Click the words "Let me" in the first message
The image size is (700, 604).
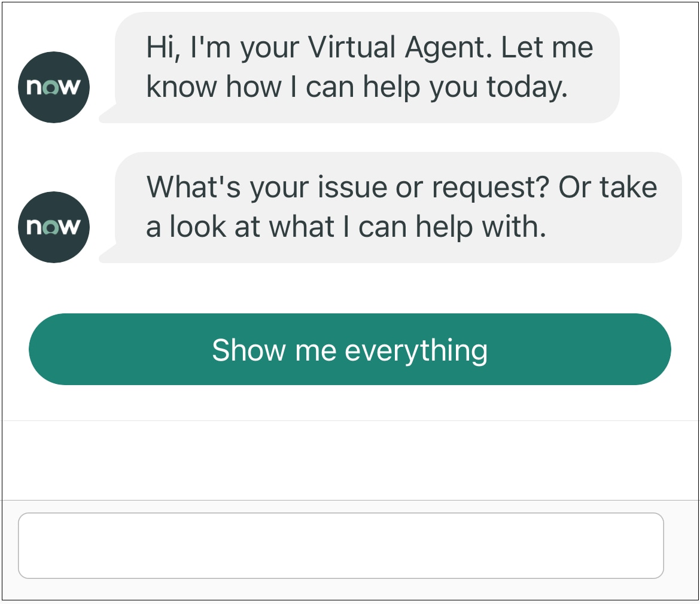tap(547, 47)
